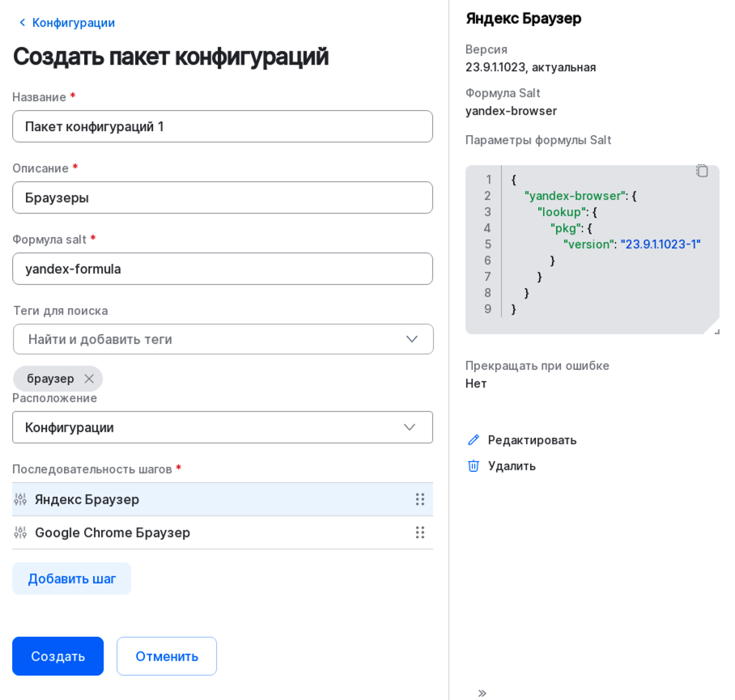
Task: Grab the drag handle of Яндекс Браузер step
Action: pyautogui.click(x=420, y=499)
